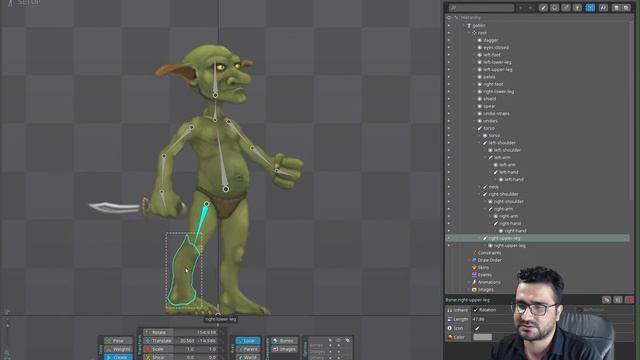This screenshot has height=360, width=640.
Task: Click the right-arm bone icon
Action: pyautogui.click(x=491, y=209)
